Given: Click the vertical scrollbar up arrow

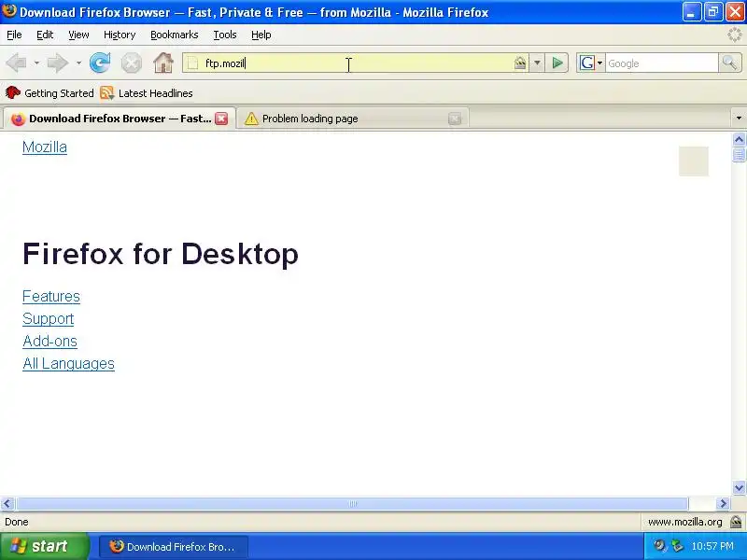Looking at the screenshot, I should (739, 139).
